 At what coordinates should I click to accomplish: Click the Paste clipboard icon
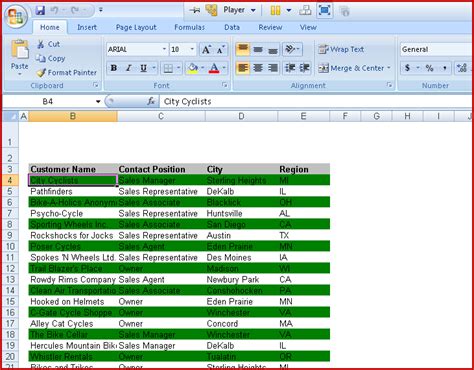pyautogui.click(x=20, y=49)
